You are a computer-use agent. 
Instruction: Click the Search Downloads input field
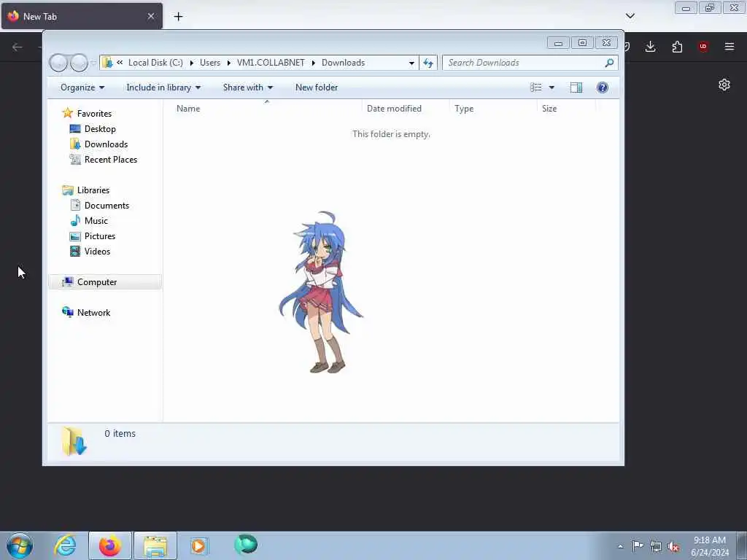[x=523, y=63]
